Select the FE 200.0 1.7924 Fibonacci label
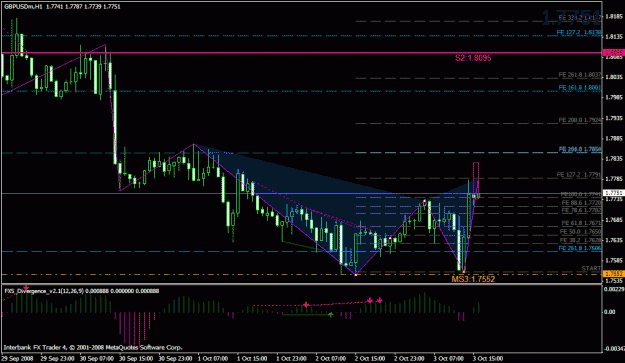Screen dimensions: 625x363 (580, 120)
